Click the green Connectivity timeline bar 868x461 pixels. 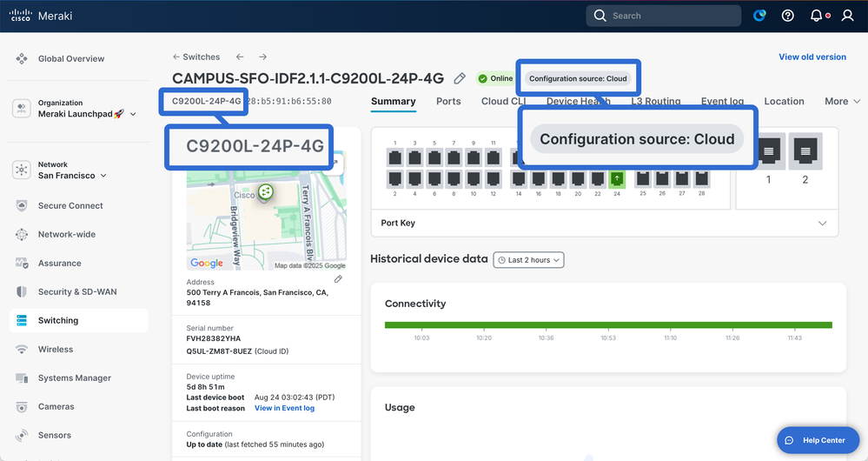pyautogui.click(x=608, y=325)
